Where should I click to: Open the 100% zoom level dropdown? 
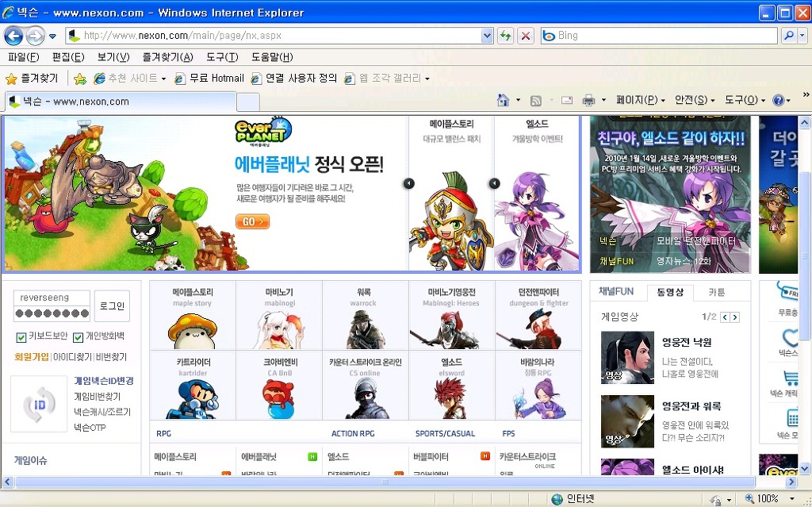coord(792,500)
